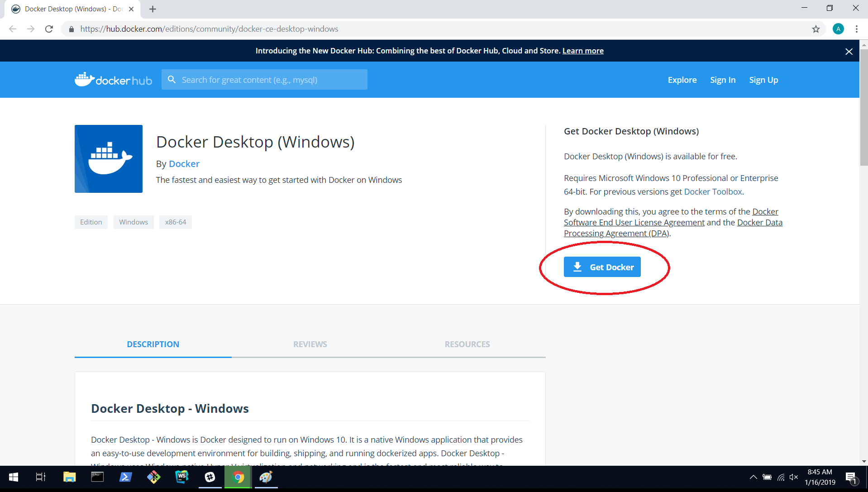
Task: Open the Chrome profile avatar
Action: [838, 29]
